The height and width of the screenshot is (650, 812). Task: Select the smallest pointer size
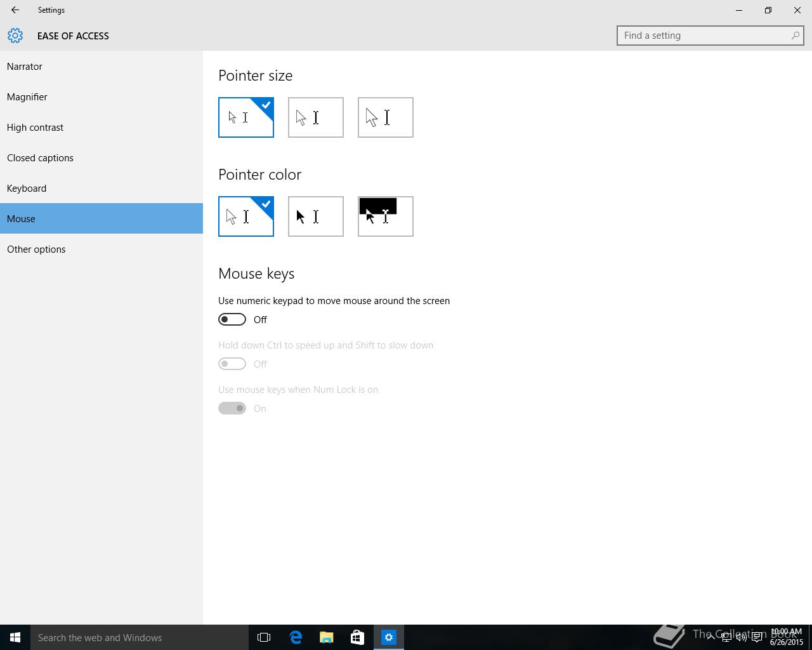point(246,117)
